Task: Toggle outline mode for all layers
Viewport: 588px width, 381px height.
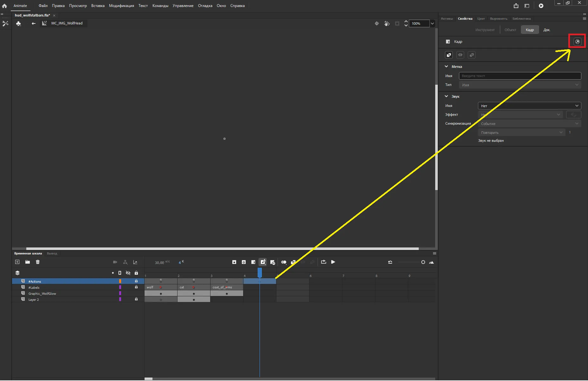Action: point(120,273)
